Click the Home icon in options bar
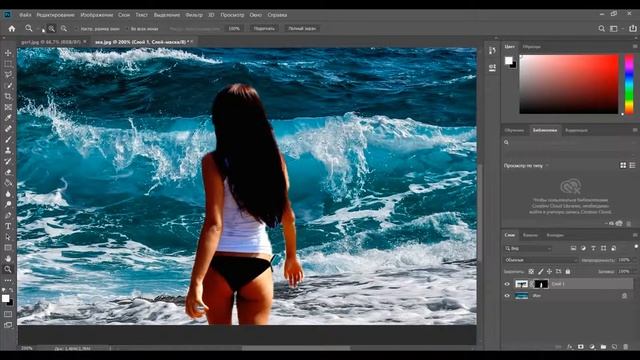This screenshot has width=640, height=360. point(12,29)
